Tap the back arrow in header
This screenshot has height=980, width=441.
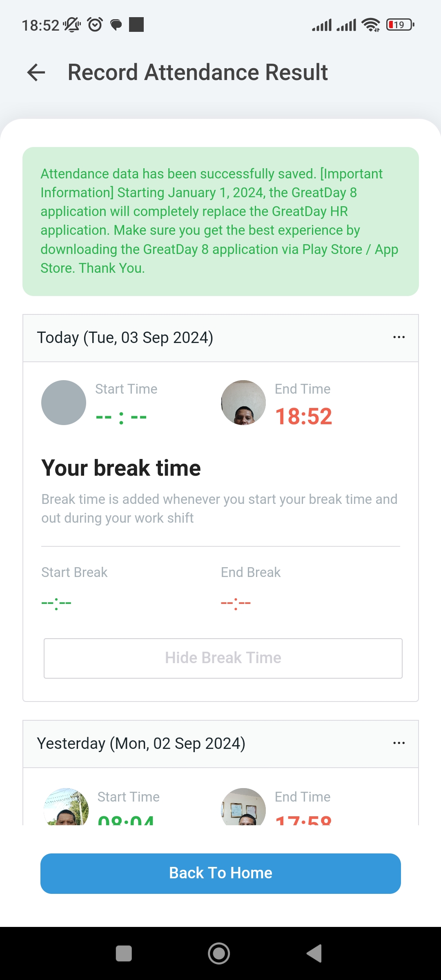36,73
